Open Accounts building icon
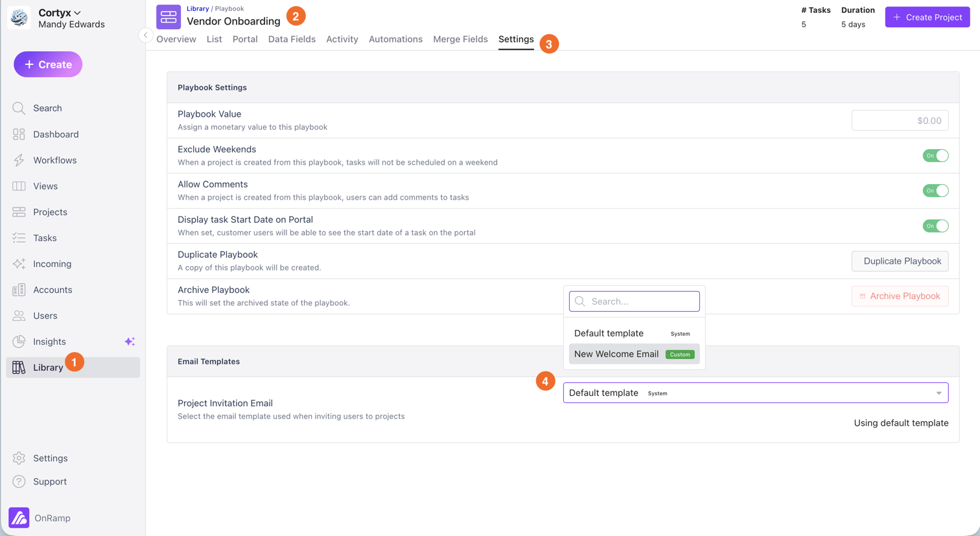 pyautogui.click(x=19, y=290)
